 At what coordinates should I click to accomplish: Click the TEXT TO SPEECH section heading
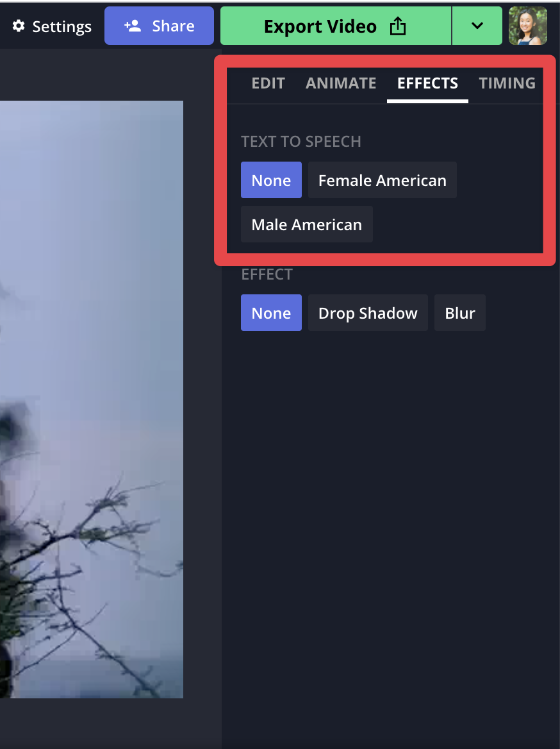pyautogui.click(x=301, y=141)
